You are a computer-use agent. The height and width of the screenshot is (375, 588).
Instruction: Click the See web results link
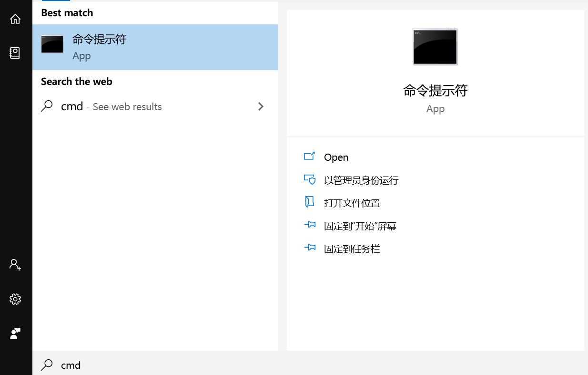pos(127,106)
